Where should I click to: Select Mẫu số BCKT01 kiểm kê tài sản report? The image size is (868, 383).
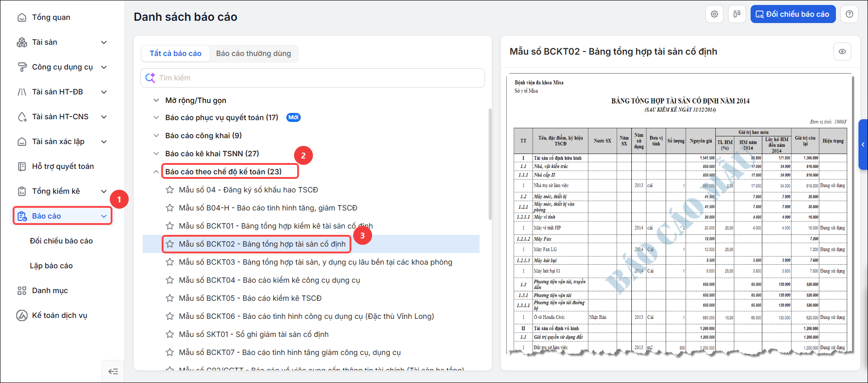pos(276,226)
